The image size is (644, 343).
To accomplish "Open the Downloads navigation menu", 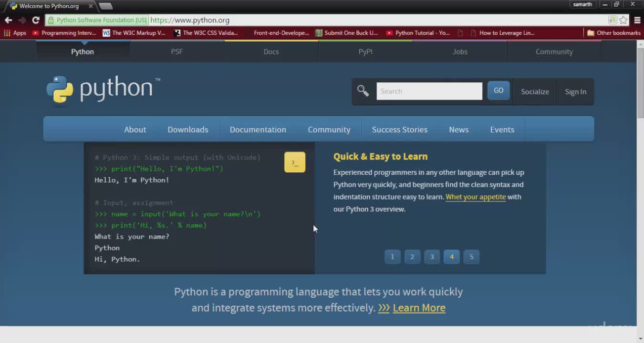I will 188,130.
